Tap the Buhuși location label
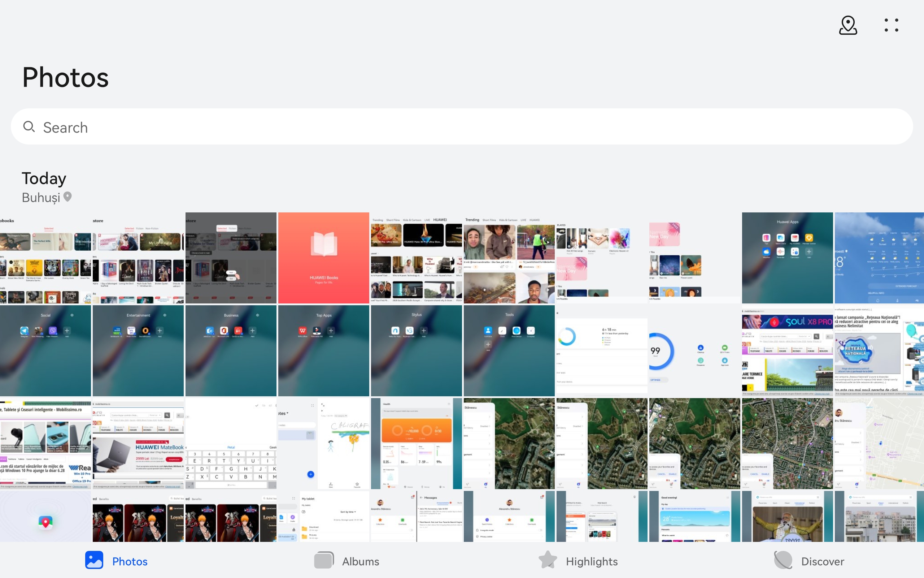 tap(41, 197)
